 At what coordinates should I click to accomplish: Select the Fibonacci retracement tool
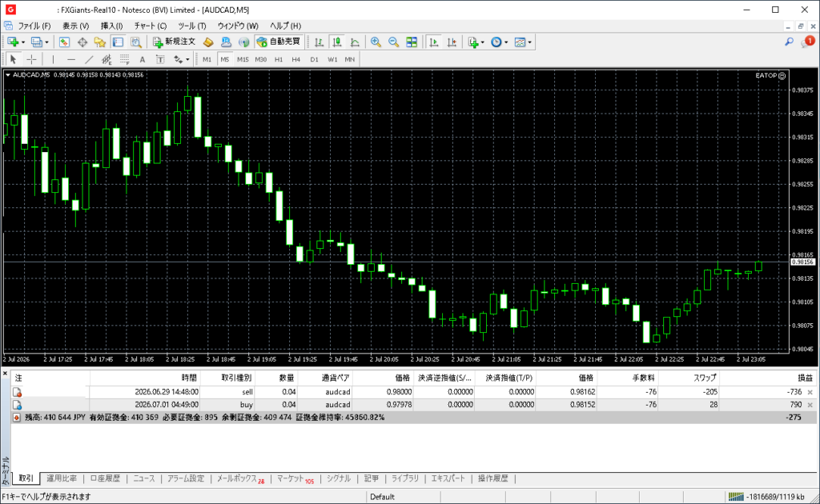pos(124,59)
